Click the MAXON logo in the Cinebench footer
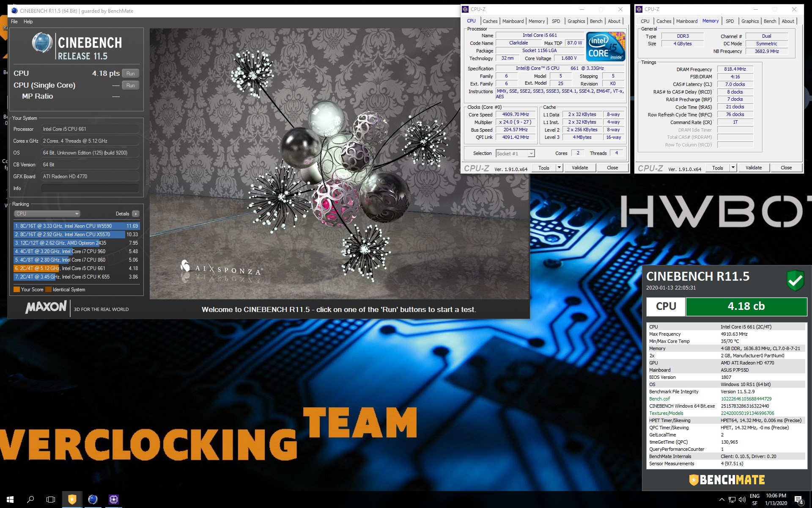 point(46,307)
